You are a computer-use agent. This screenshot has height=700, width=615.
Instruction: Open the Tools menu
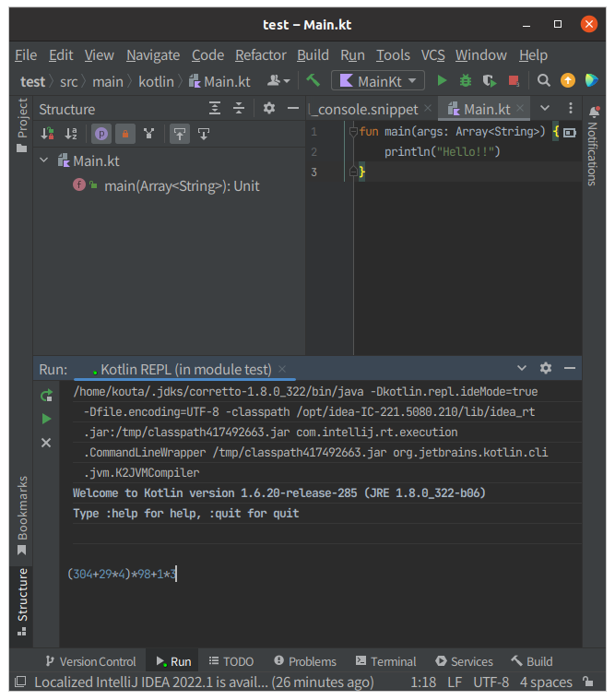pyautogui.click(x=393, y=55)
